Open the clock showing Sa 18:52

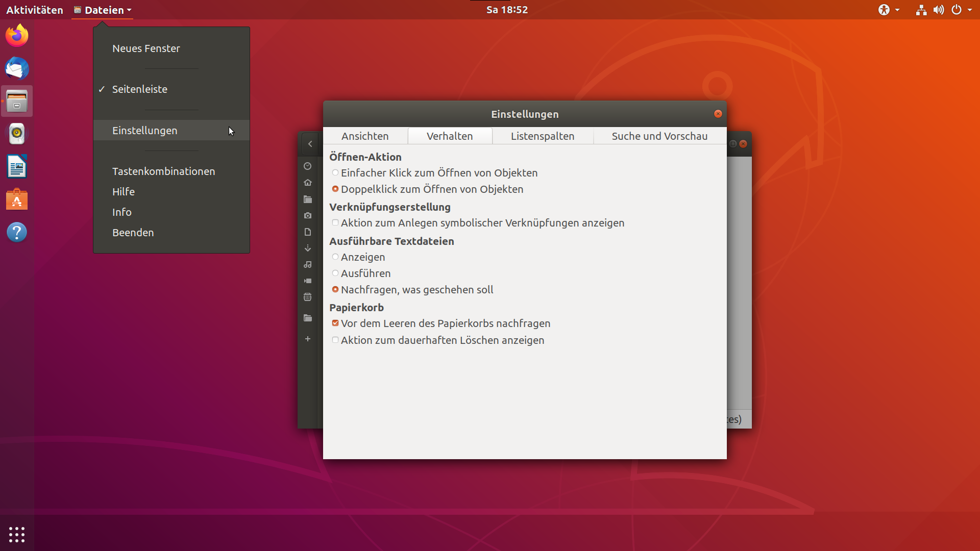507,10
